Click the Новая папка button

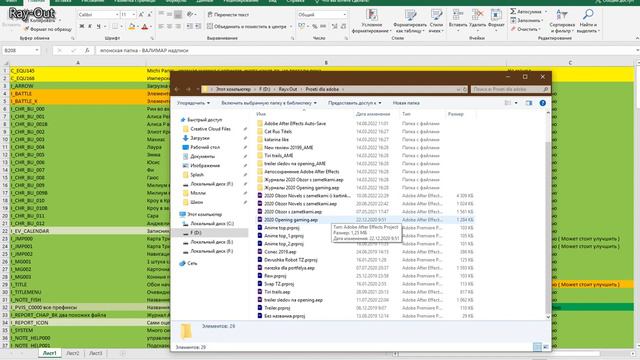[x=406, y=103]
